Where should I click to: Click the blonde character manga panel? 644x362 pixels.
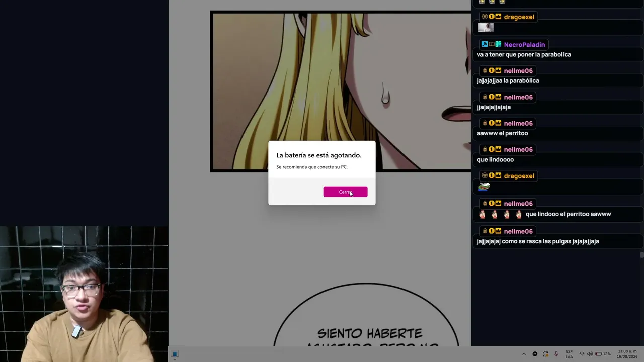[341, 92]
